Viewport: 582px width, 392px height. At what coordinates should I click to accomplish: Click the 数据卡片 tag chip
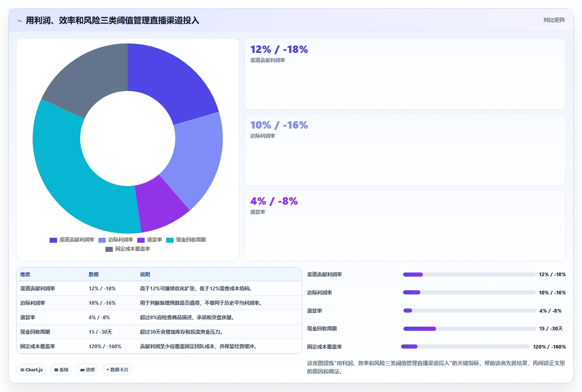tap(117, 370)
